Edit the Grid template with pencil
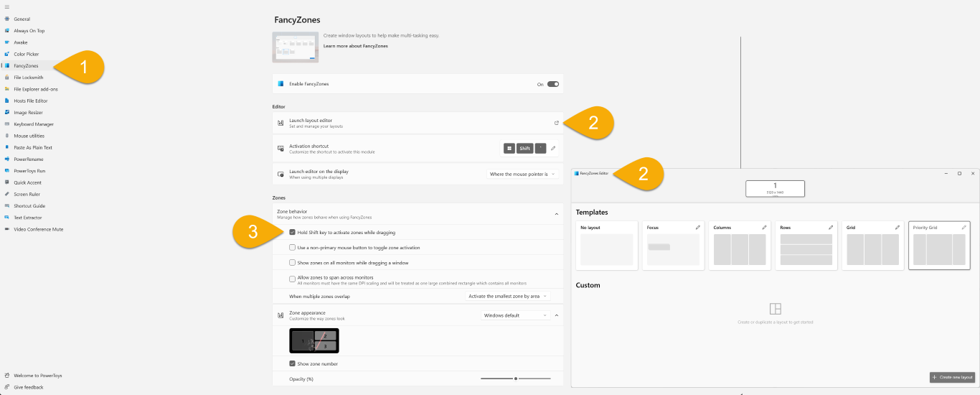This screenshot has width=980, height=395. click(897, 228)
